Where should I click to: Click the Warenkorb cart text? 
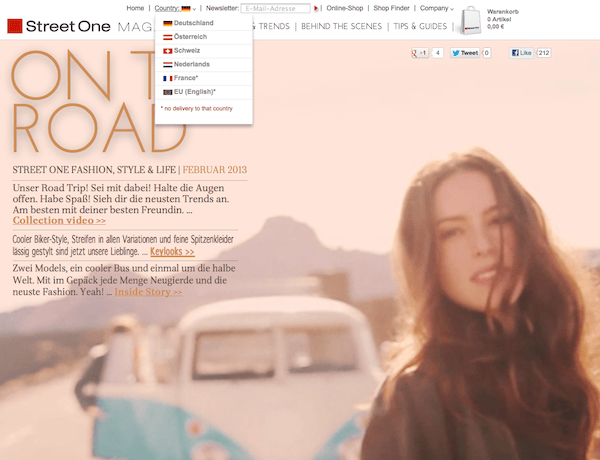pyautogui.click(x=503, y=12)
